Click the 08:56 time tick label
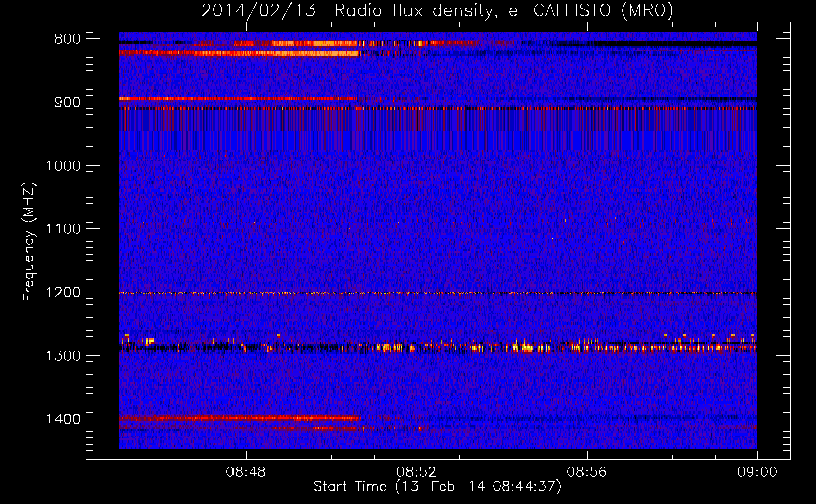Screen dimensions: 816x504 coord(587,472)
